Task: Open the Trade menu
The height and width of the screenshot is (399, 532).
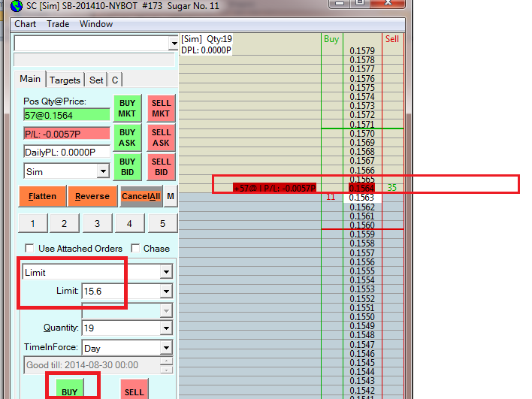Action: click(x=58, y=24)
